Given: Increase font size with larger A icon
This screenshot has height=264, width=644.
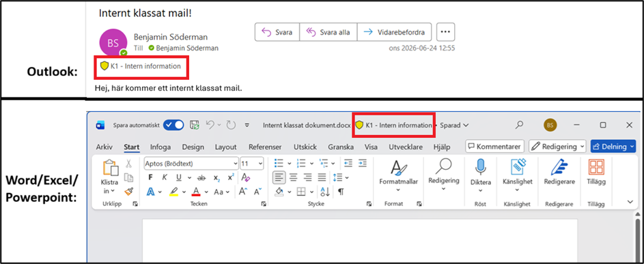Looking at the screenshot, I should pos(243,192).
